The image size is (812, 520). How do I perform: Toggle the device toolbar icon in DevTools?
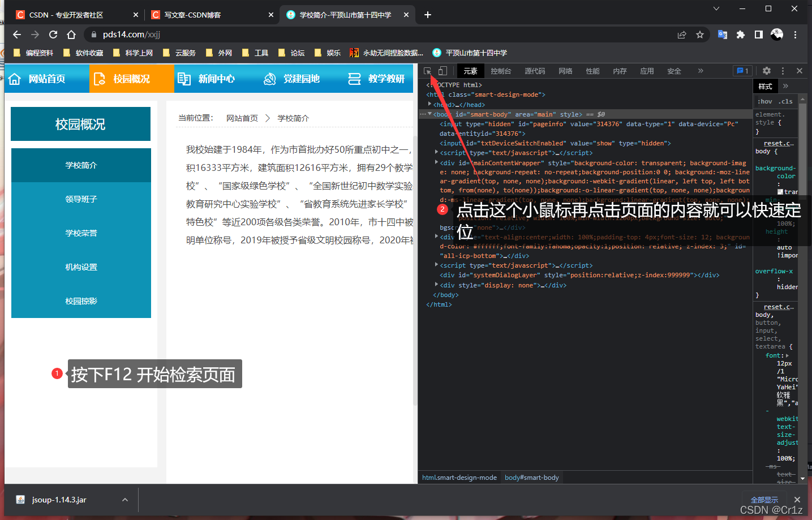(443, 71)
